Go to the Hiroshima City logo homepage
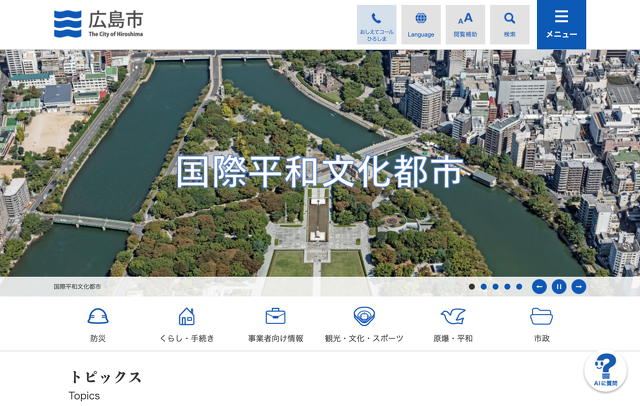640x406 pixels. click(x=98, y=24)
